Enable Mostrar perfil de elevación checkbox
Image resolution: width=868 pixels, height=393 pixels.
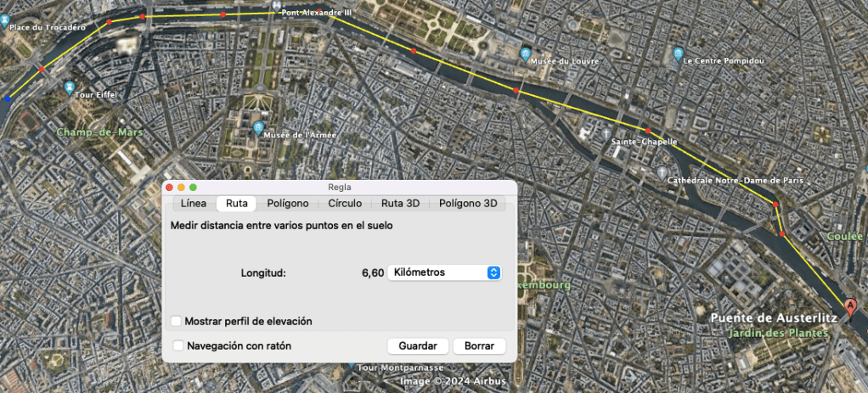pos(177,321)
